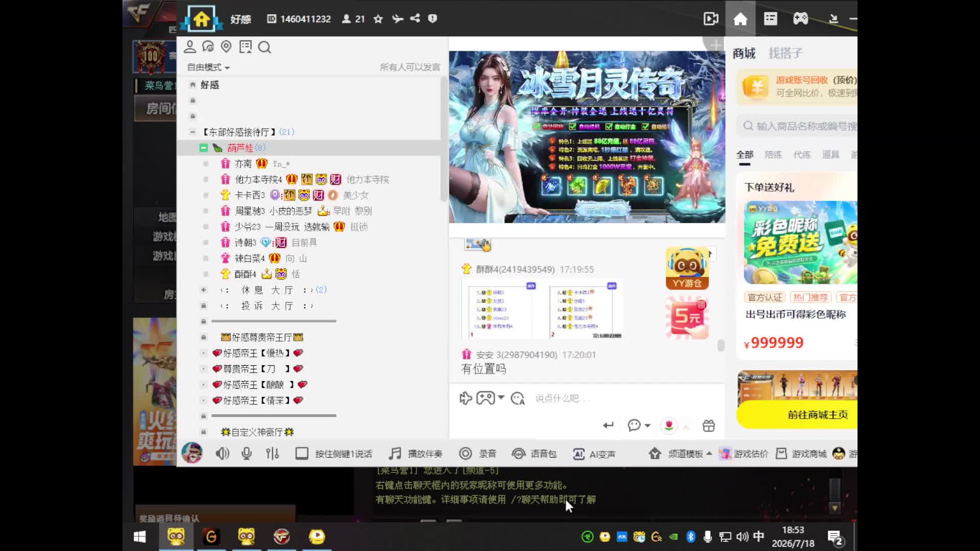Open the template list icon in title bar
Screen dimensions: 980x551
click(x=770, y=19)
